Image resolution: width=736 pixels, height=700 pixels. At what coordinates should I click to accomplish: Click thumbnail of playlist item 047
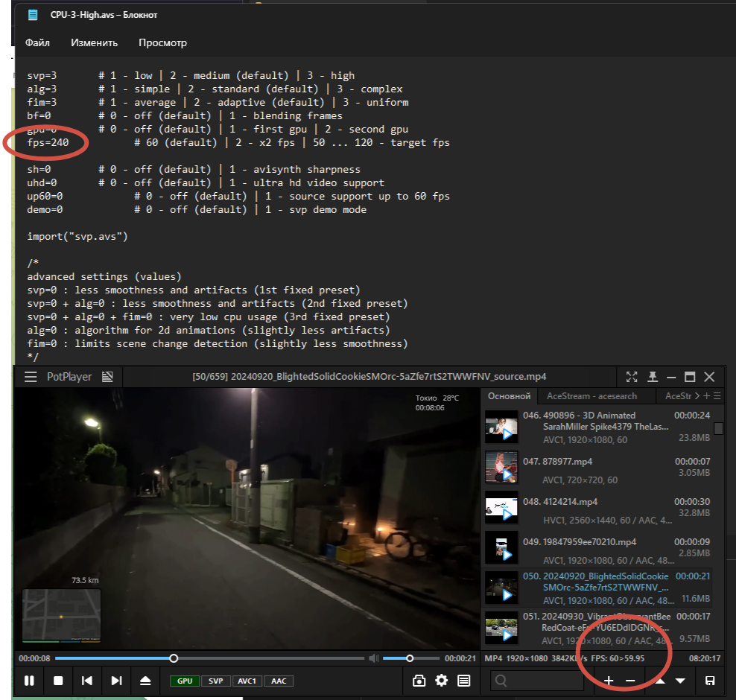pyautogui.click(x=501, y=468)
